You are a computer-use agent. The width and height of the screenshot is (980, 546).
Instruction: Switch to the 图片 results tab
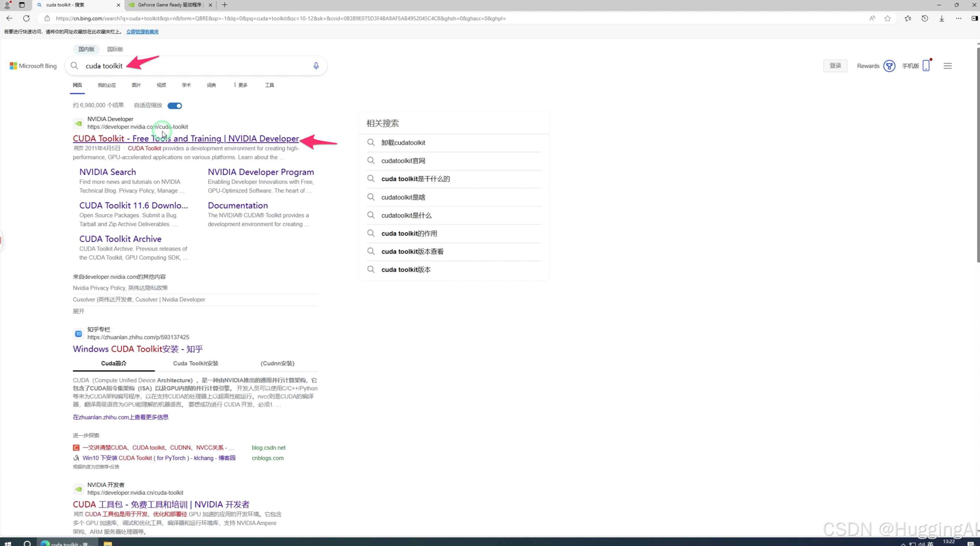[x=136, y=85]
